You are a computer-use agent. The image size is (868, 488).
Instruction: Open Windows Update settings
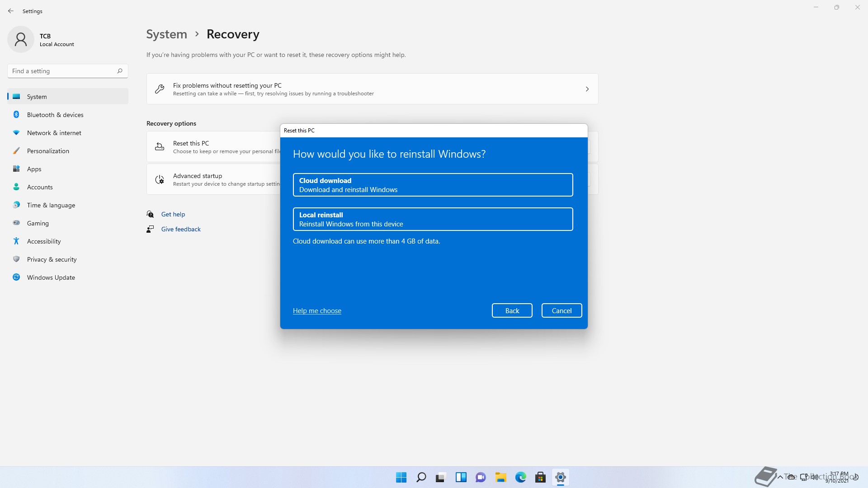(68, 277)
